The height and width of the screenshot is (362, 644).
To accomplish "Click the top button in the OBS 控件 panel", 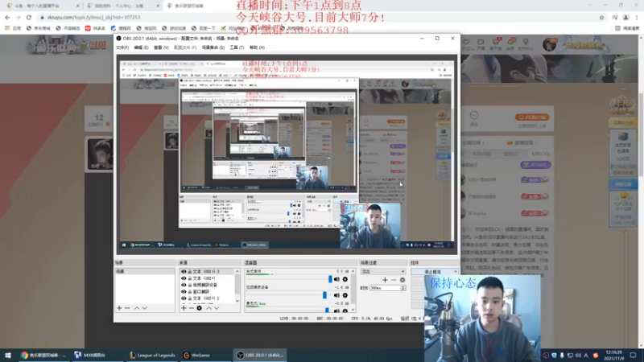I will coord(435,272).
